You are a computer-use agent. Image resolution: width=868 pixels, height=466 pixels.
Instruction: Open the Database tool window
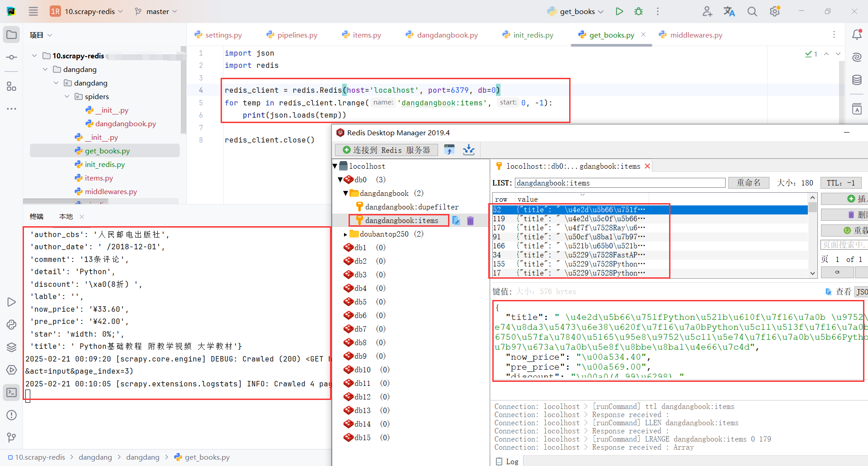click(x=857, y=80)
